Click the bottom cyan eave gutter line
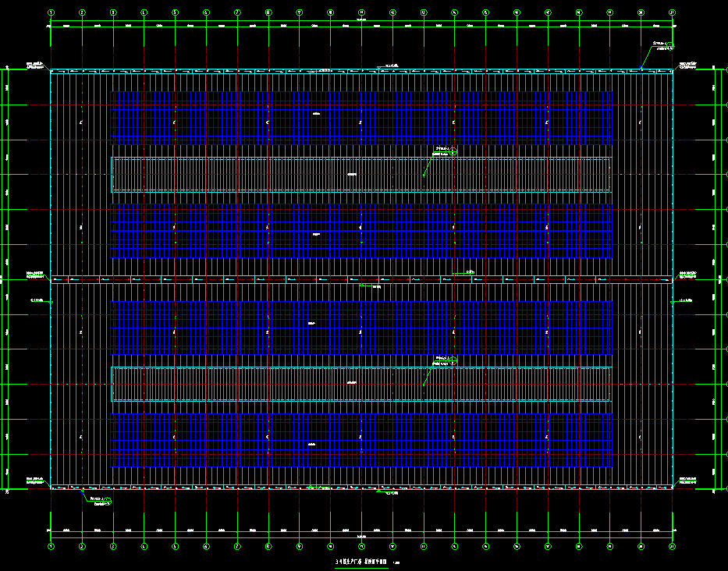Viewport: 728px width, 571px height. pyautogui.click(x=234, y=488)
